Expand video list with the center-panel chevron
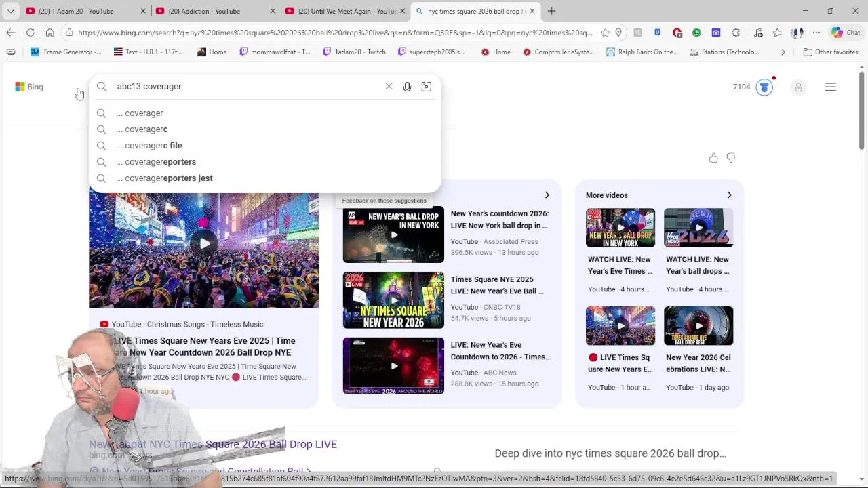This screenshot has height=488, width=868. click(547, 195)
